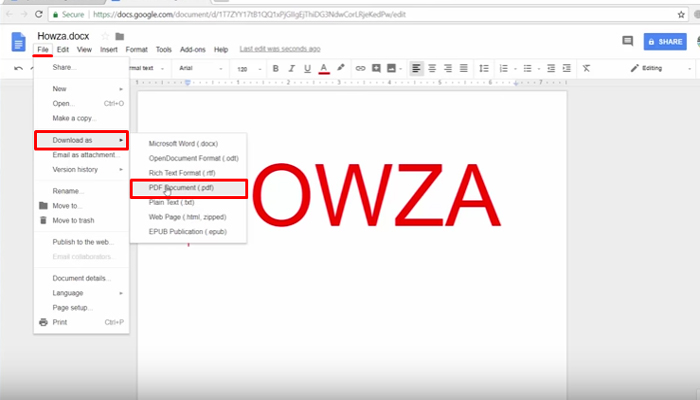The image size is (700, 400).
Task: Open the comments icon near Share
Action: [x=627, y=41]
